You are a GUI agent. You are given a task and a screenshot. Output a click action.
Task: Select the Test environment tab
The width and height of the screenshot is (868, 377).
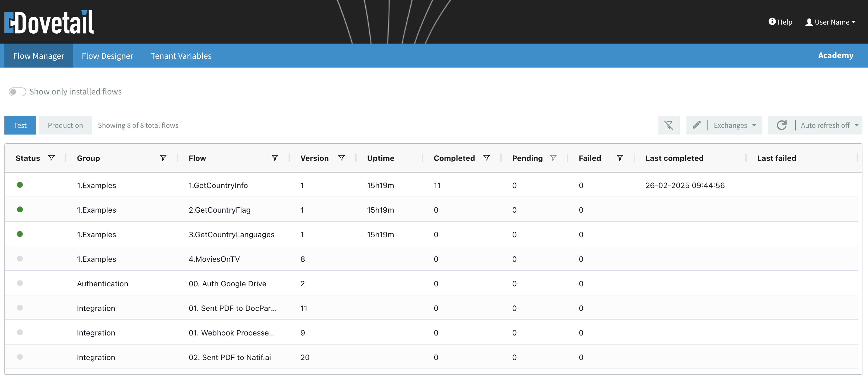pyautogui.click(x=20, y=125)
